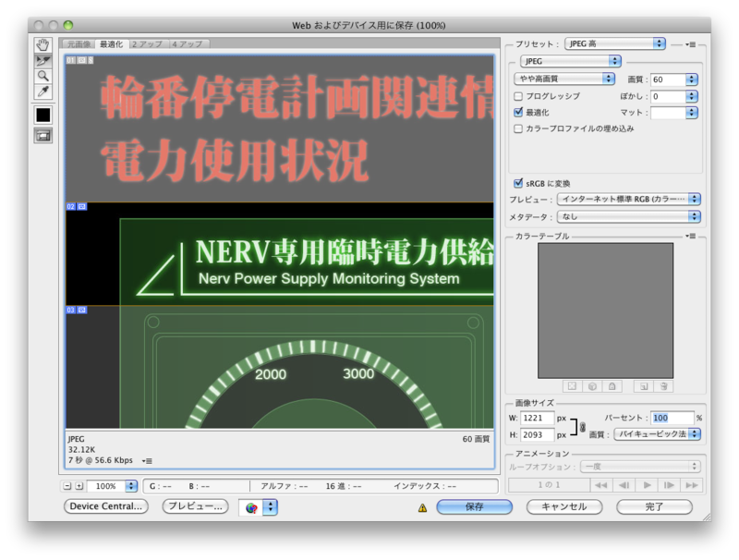The width and height of the screenshot is (739, 560).
Task: Switch to the 元画像 tab
Action: (x=78, y=43)
